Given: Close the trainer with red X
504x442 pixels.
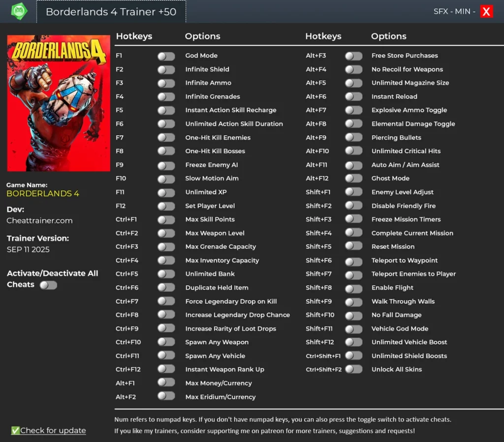Looking at the screenshot, I should (486, 12).
